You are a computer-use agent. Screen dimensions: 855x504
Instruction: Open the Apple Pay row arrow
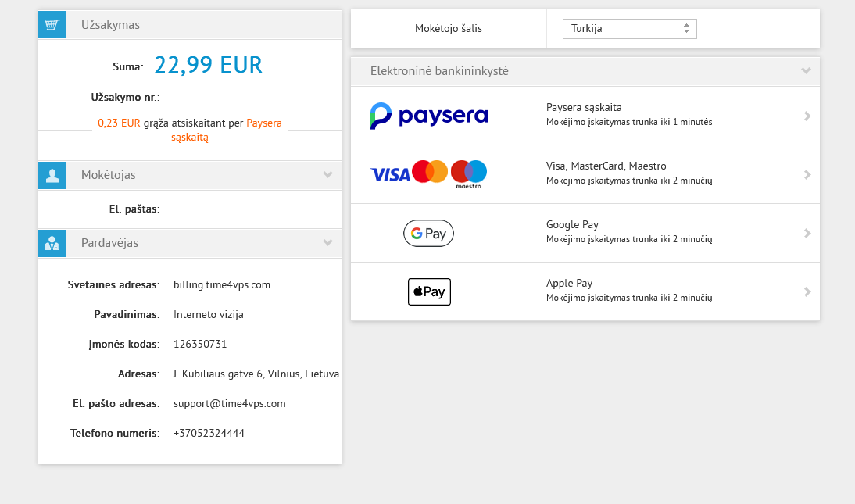point(807,291)
